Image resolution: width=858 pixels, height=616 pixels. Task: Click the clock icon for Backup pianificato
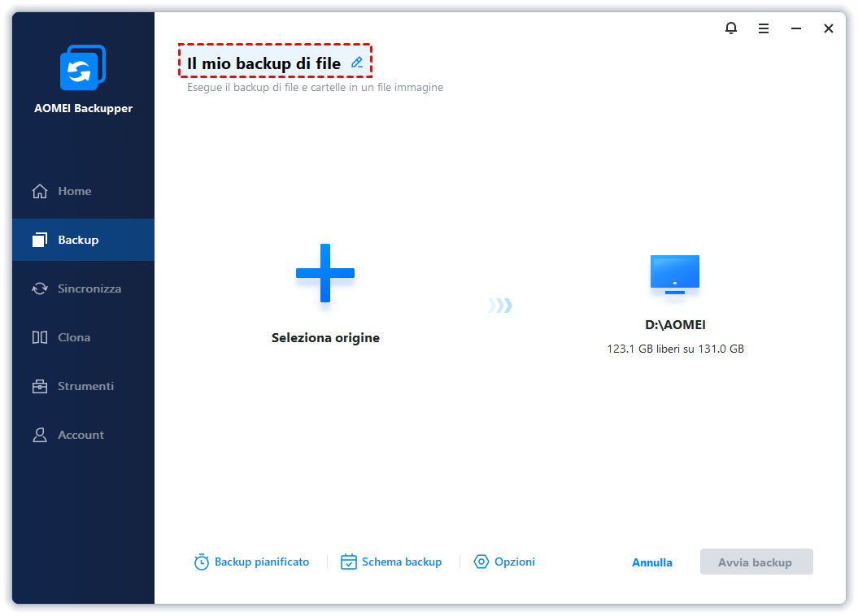(202, 562)
